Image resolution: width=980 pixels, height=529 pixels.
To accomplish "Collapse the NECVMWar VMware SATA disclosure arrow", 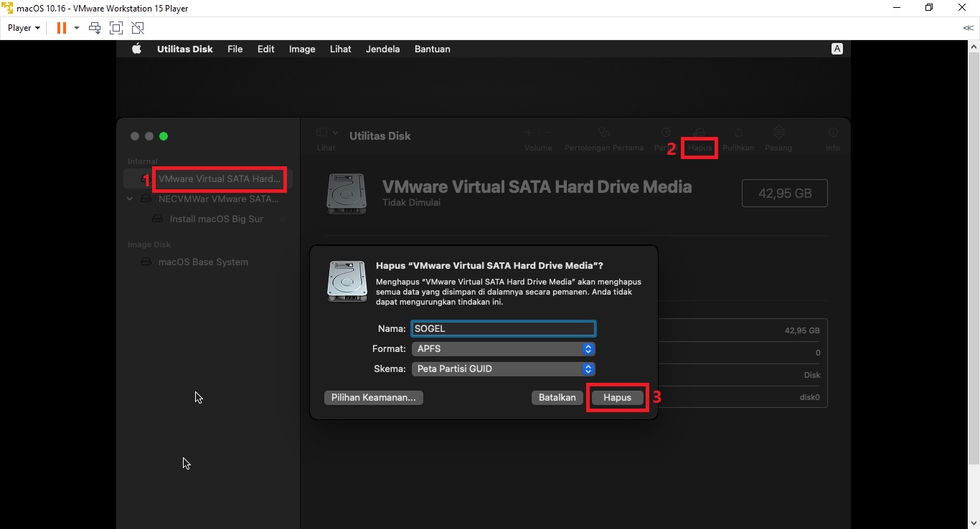I will pyautogui.click(x=130, y=199).
